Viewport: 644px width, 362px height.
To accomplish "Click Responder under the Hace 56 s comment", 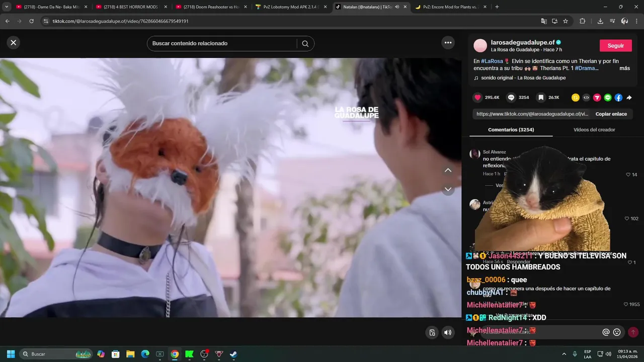I will (x=518, y=262).
